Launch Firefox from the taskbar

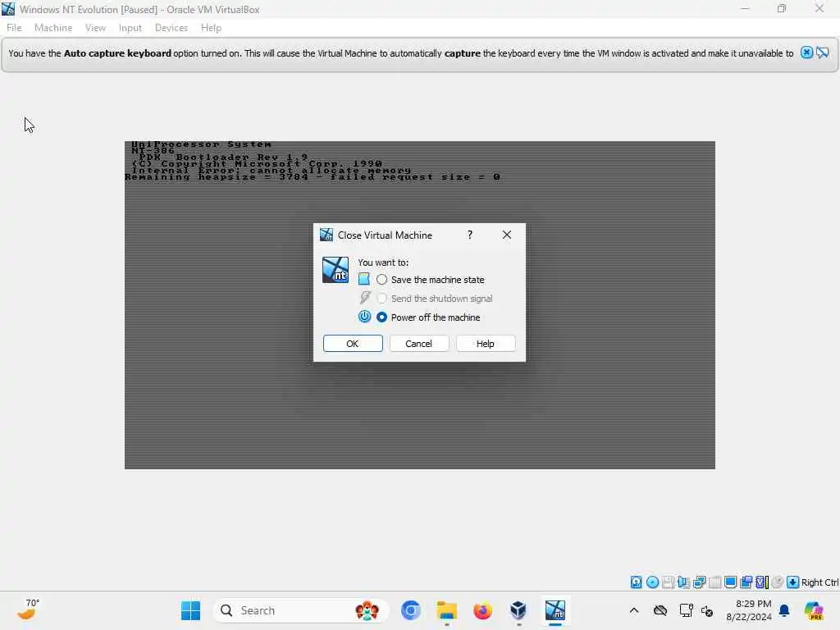coord(482,610)
